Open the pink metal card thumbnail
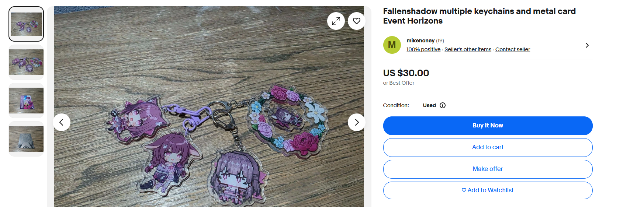This screenshot has height=207, width=644. pyautogui.click(x=26, y=101)
